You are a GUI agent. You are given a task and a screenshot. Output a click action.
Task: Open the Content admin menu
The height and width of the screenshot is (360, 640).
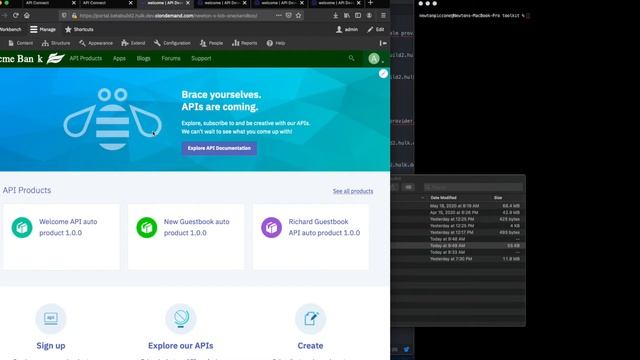[20, 43]
